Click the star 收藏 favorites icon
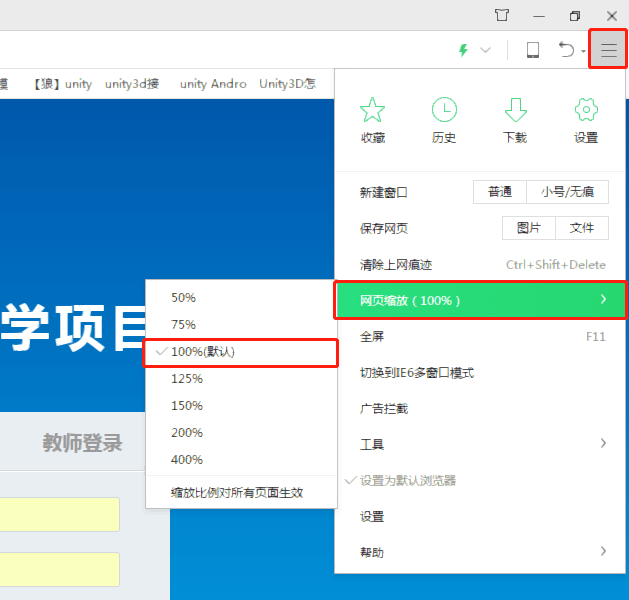Viewport: 629px width, 600px height. [x=372, y=111]
